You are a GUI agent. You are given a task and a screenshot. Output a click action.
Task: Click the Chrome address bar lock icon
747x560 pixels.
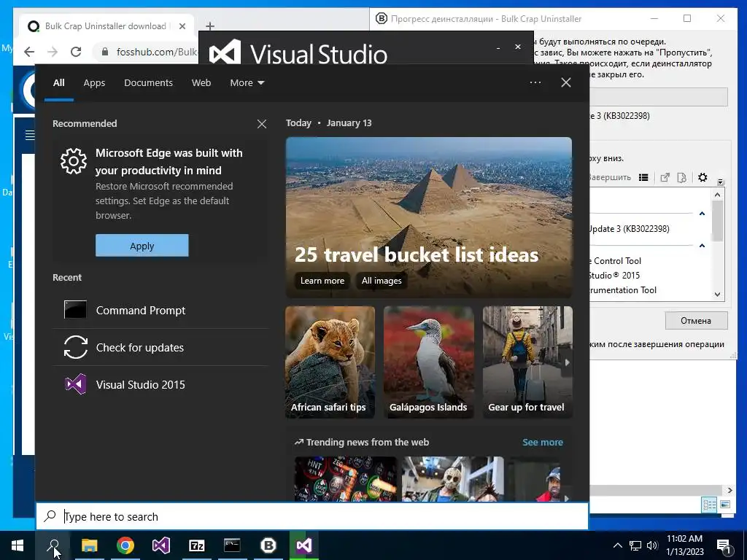[105, 52]
